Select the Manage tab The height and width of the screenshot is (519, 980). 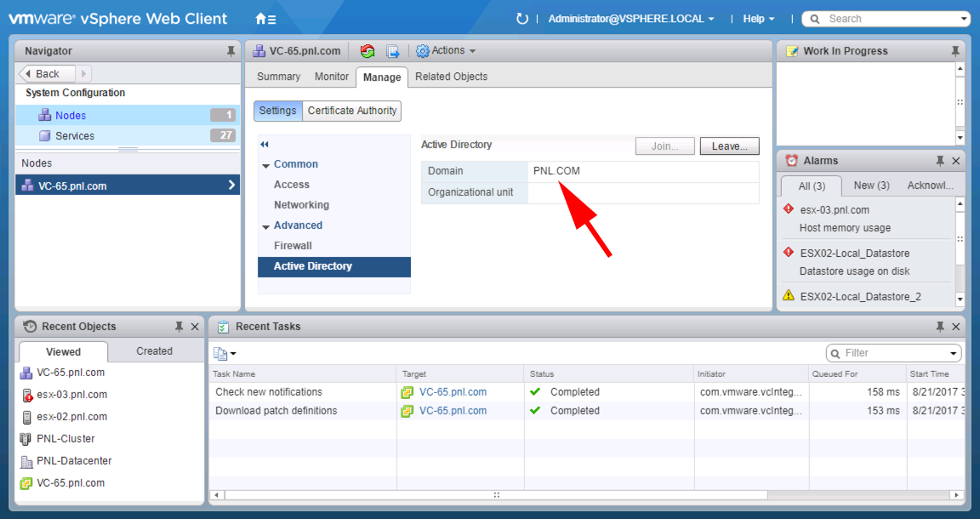coord(382,77)
